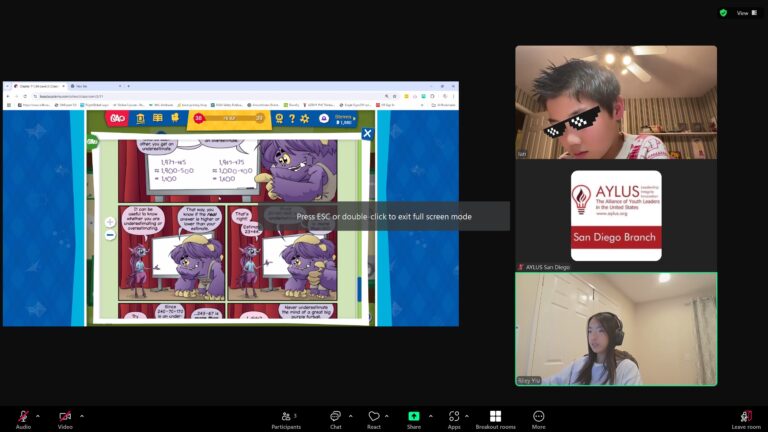Click the XP progress bar

(x=229, y=118)
